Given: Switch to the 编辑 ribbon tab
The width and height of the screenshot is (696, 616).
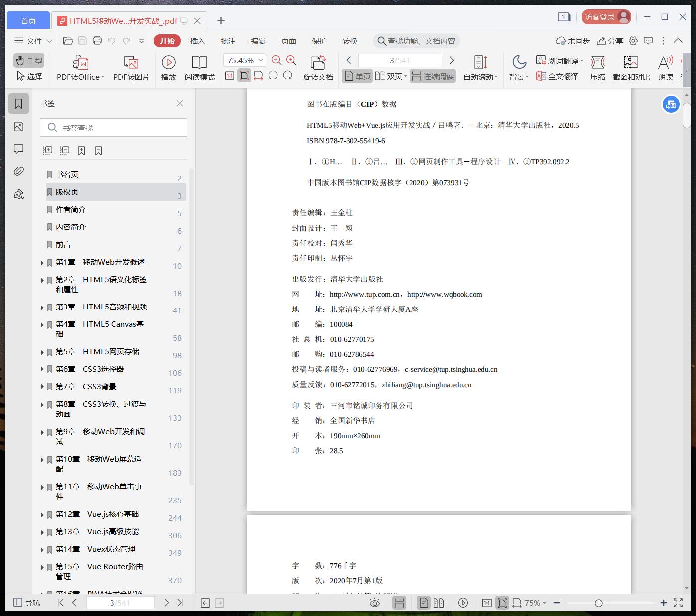Looking at the screenshot, I should pyautogui.click(x=258, y=41).
